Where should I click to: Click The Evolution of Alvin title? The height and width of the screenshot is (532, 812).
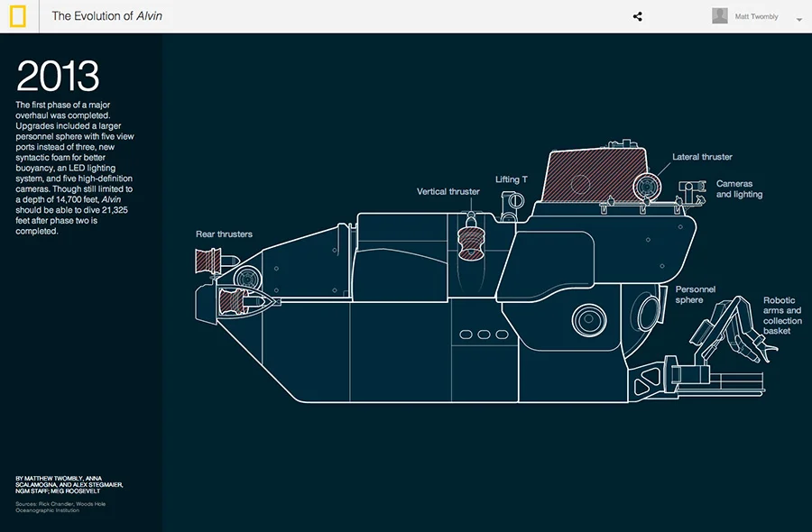click(x=106, y=16)
